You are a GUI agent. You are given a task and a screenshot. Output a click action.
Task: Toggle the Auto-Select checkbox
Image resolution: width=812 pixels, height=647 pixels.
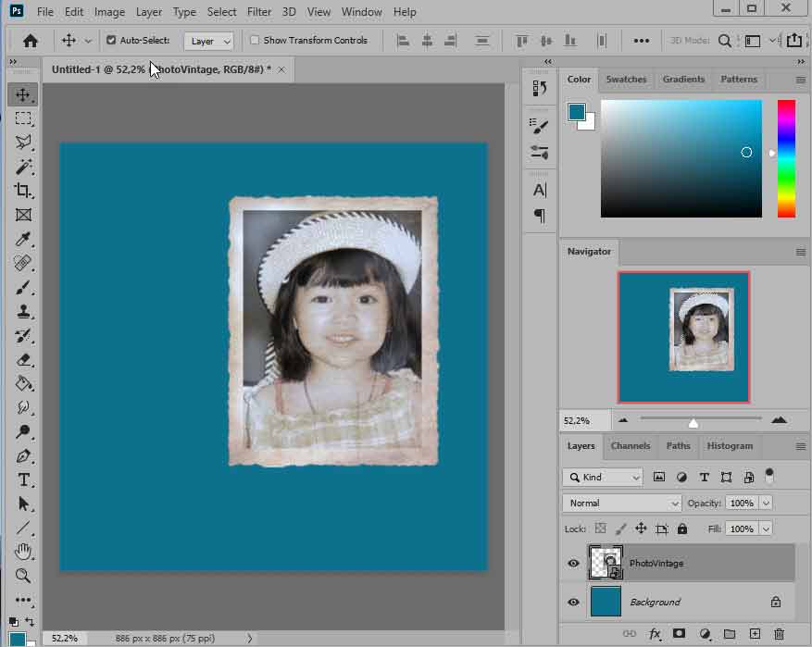tap(111, 40)
